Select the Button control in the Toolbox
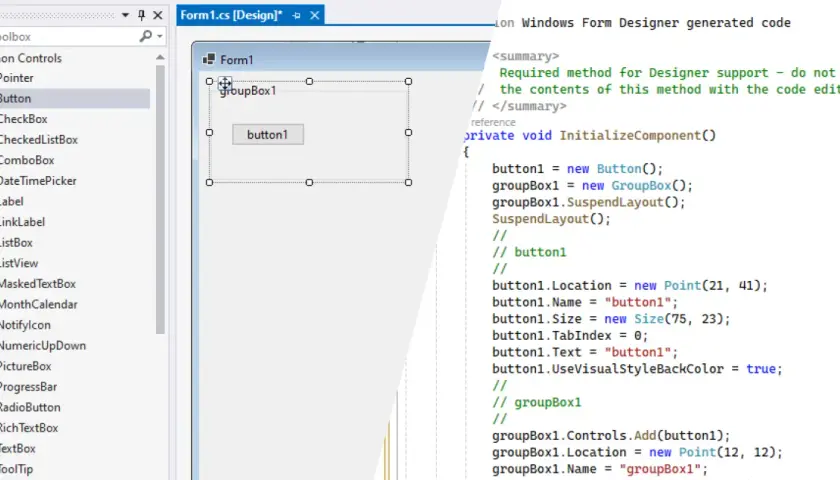Screen dimensions: 840x480 pyautogui.click(x=75, y=99)
